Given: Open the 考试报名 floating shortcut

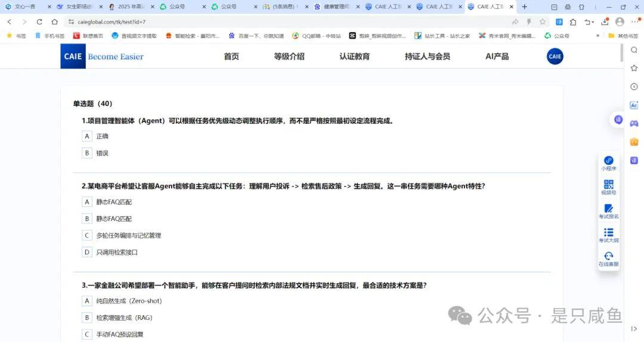Looking at the screenshot, I should [609, 211].
